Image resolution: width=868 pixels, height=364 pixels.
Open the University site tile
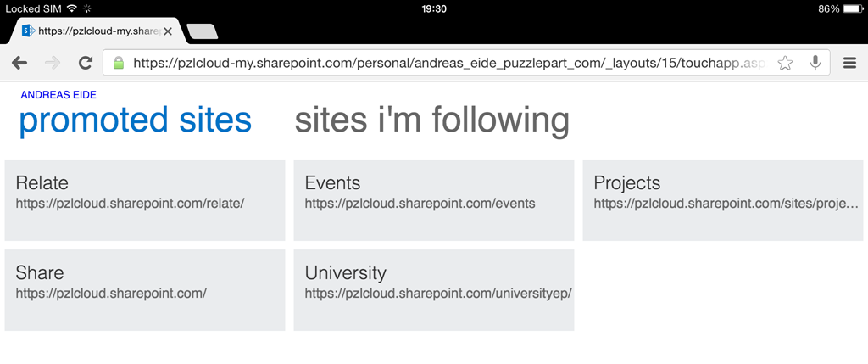[x=434, y=290]
